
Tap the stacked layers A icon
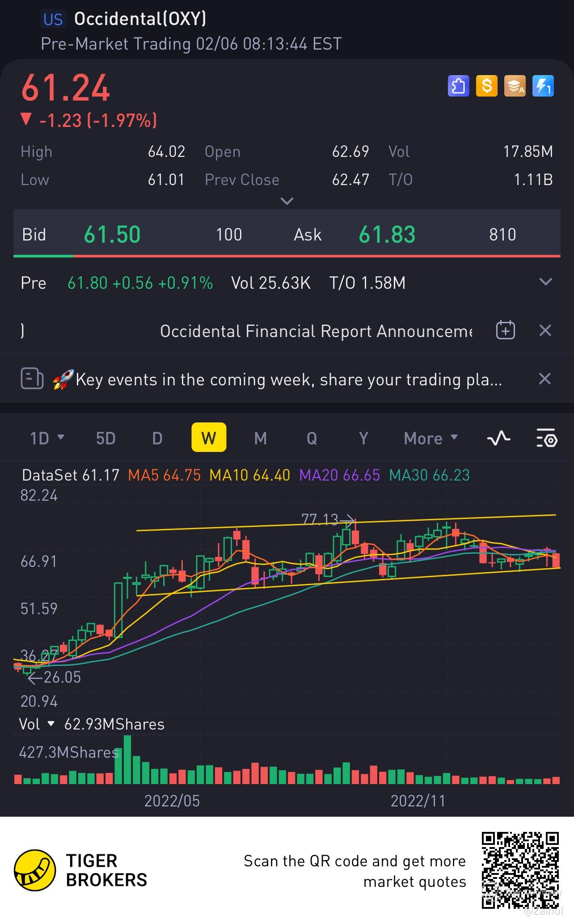pyautogui.click(x=515, y=86)
